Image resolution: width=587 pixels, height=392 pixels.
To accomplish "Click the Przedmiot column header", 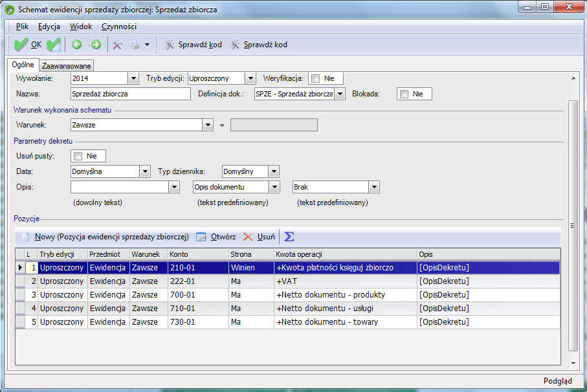I will click(x=109, y=254).
